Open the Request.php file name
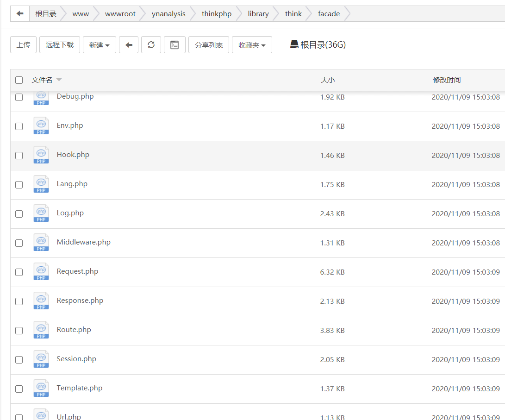505x420 pixels. pos(78,271)
